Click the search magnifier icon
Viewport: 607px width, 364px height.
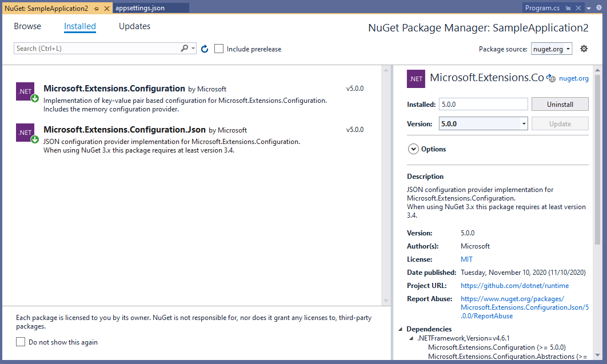click(184, 49)
